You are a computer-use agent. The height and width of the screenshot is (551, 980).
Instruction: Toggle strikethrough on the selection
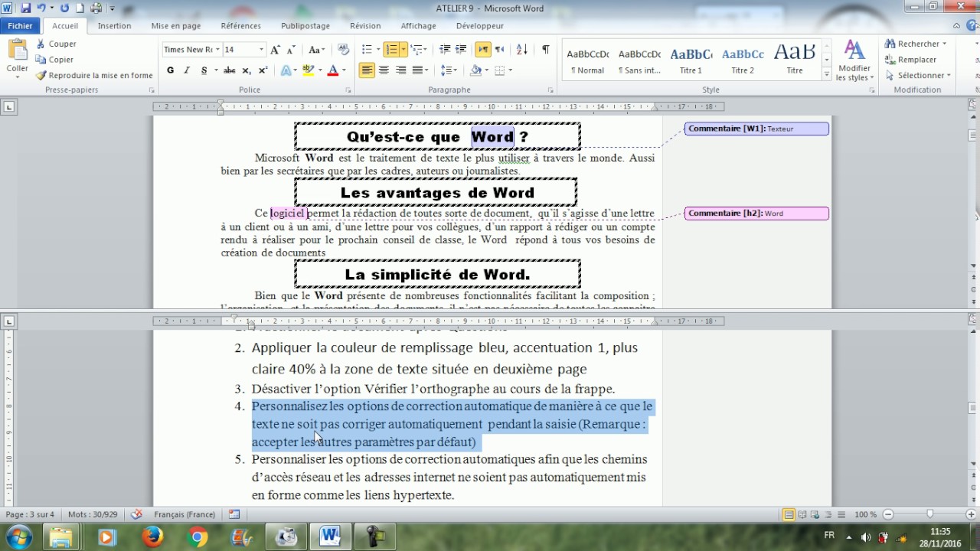click(229, 70)
